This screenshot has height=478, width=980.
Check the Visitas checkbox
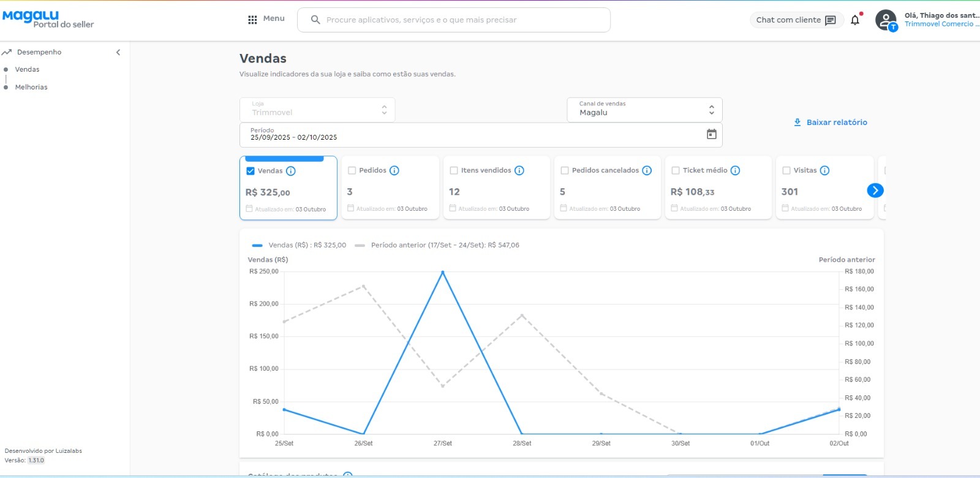[x=786, y=170]
